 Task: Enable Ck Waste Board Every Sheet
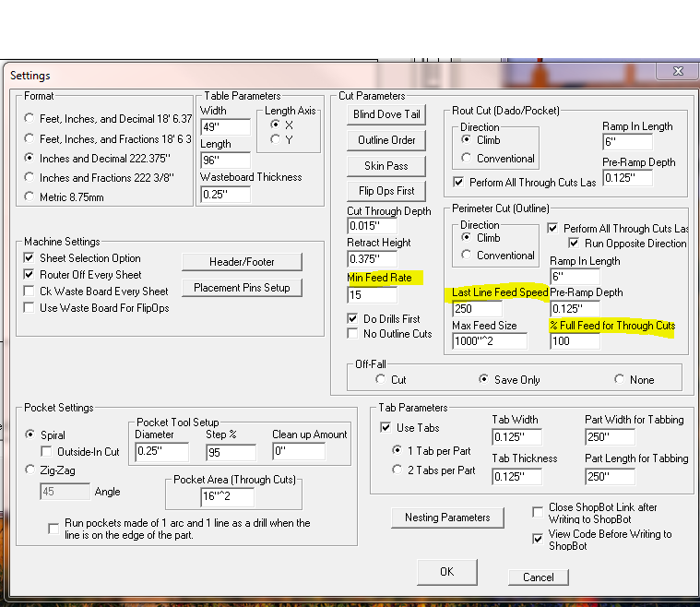(30, 292)
